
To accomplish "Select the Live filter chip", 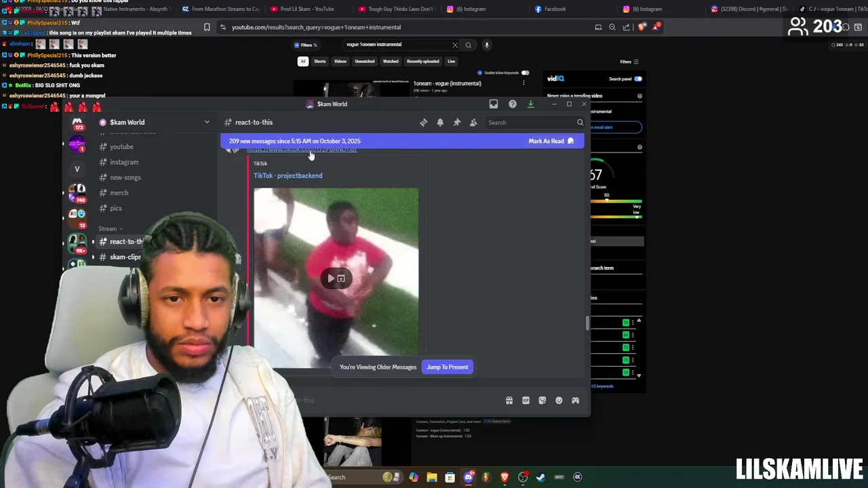I will click(x=451, y=61).
